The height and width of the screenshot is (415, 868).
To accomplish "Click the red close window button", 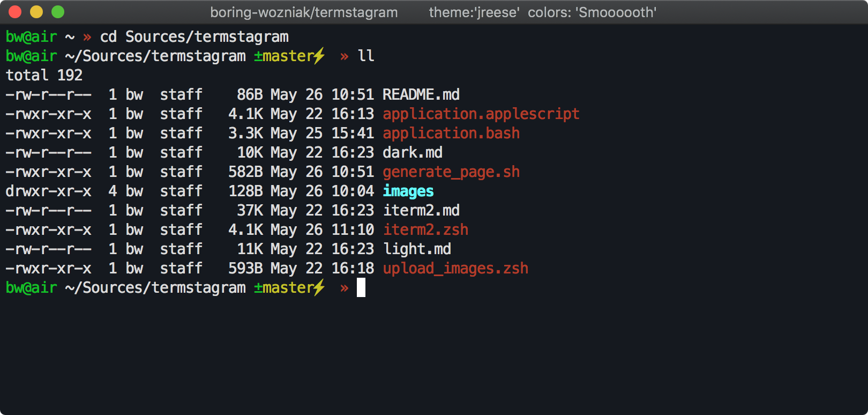I will 15,12.
